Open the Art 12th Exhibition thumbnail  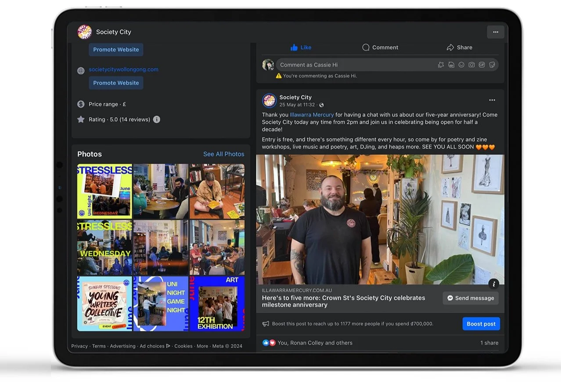pos(217,303)
